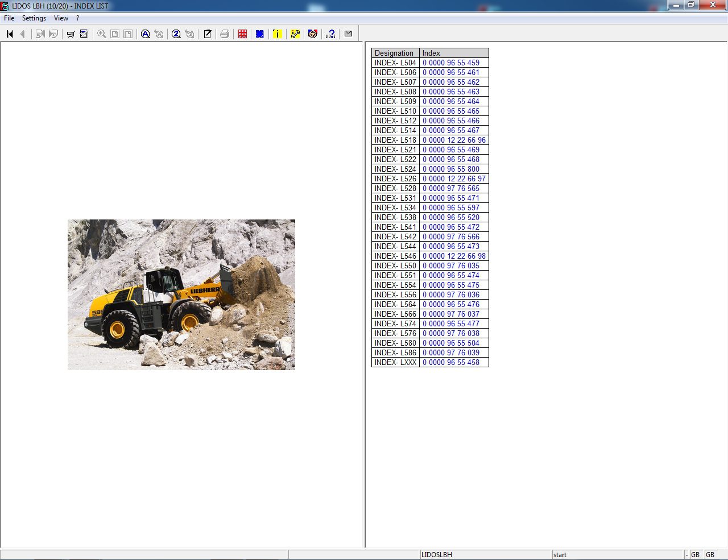This screenshot has height=560, width=728.
Task: Open the Settings menu
Action: 34,18
